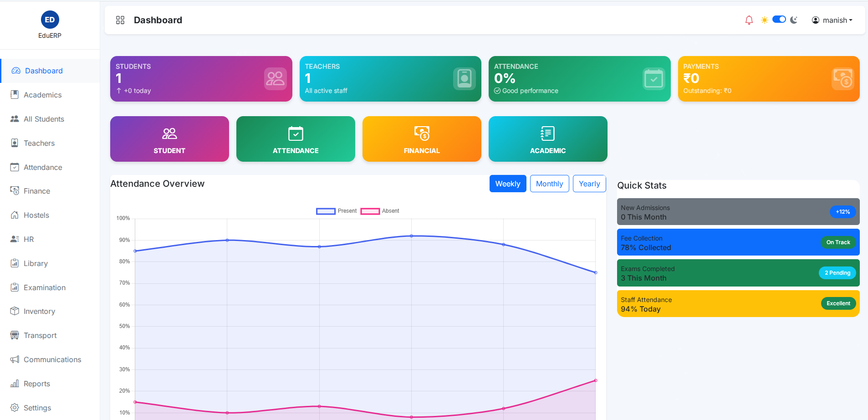
Task: Select the Yearly attendance view
Action: click(x=589, y=184)
